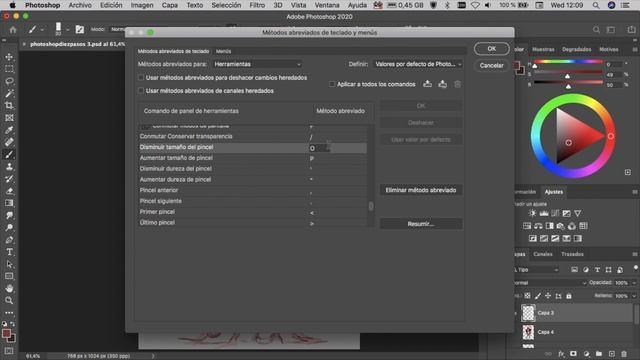
Task: Select the Smudge tool
Action: point(9,216)
